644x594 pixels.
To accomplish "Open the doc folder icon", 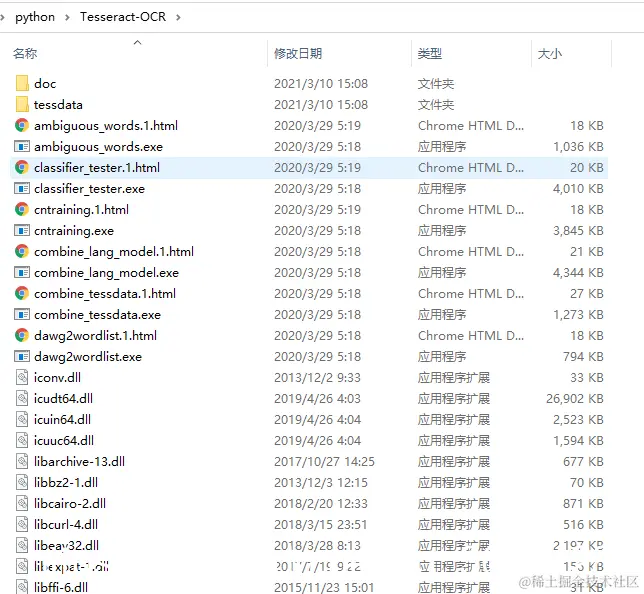I will (x=22, y=83).
